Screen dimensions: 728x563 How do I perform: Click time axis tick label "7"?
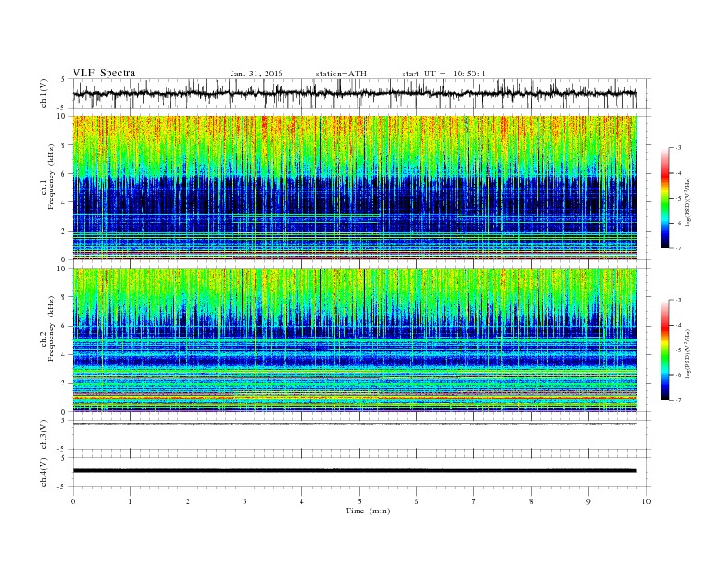[x=474, y=501]
